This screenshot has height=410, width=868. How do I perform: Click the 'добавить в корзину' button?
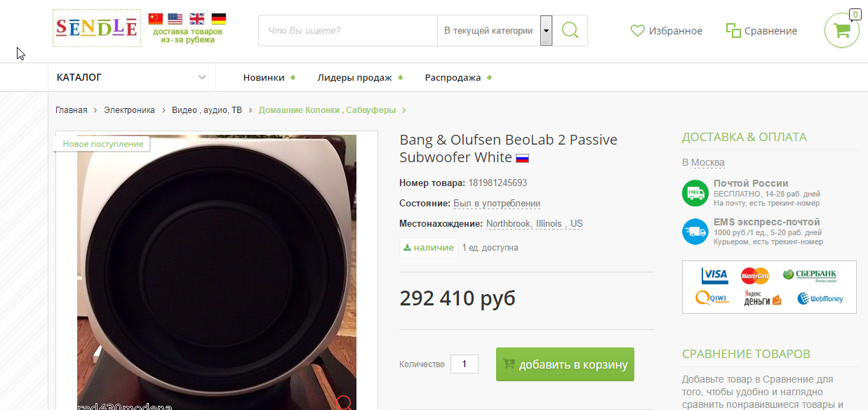point(565,364)
